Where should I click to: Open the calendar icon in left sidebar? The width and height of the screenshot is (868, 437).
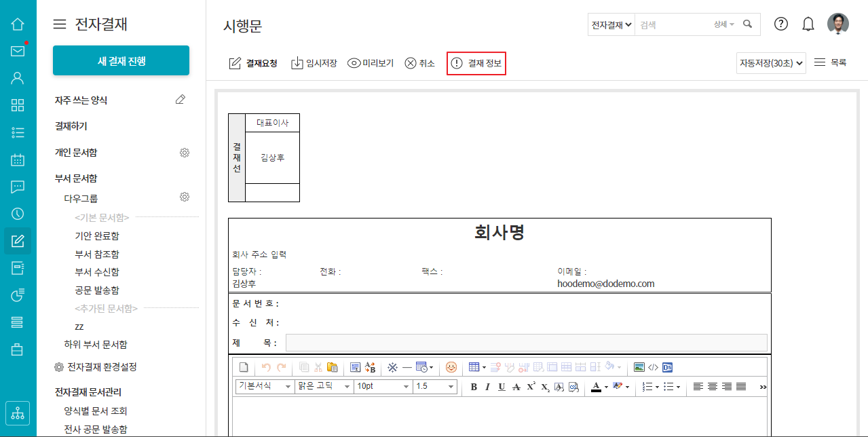[18, 160]
